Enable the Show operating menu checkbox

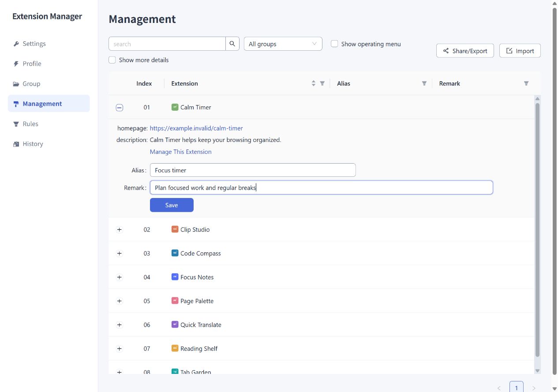[x=334, y=44]
